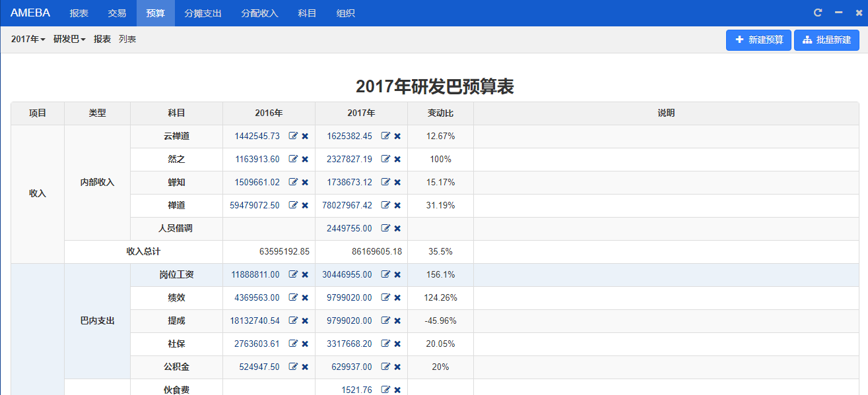
Task: Open the 分摊支出 menu tab
Action: pos(203,13)
